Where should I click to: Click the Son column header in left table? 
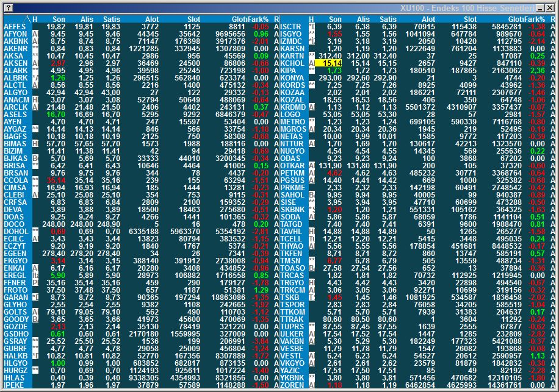(59, 20)
